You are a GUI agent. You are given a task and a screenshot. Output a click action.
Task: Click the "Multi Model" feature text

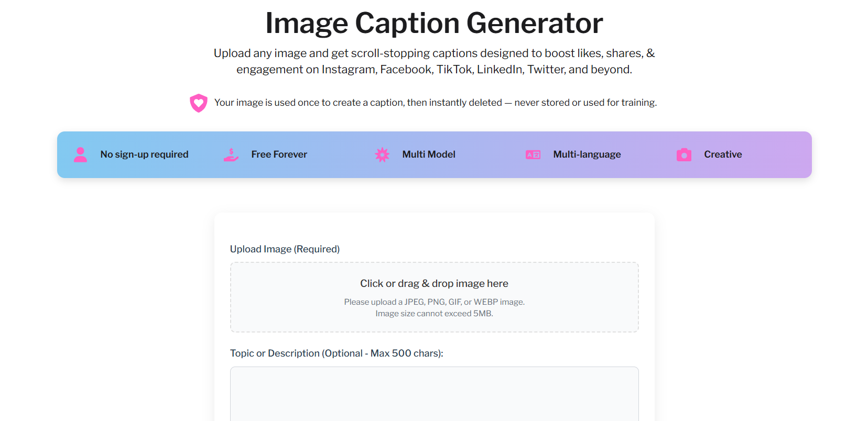(x=429, y=154)
